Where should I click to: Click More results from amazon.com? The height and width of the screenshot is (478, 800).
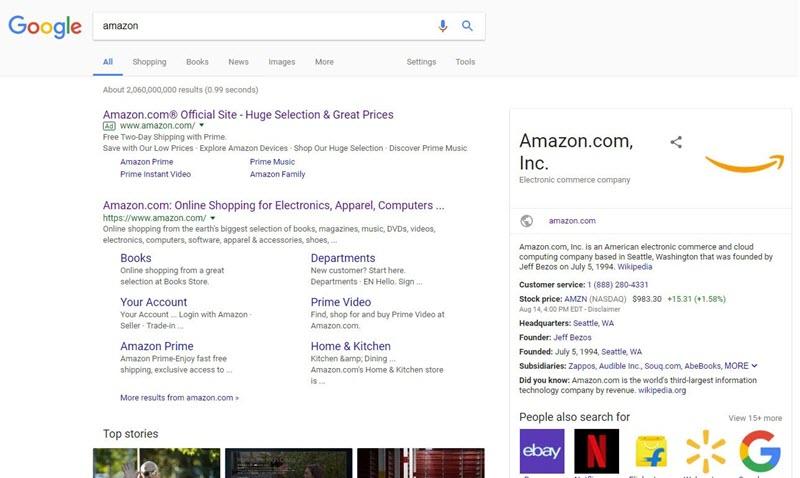click(180, 397)
